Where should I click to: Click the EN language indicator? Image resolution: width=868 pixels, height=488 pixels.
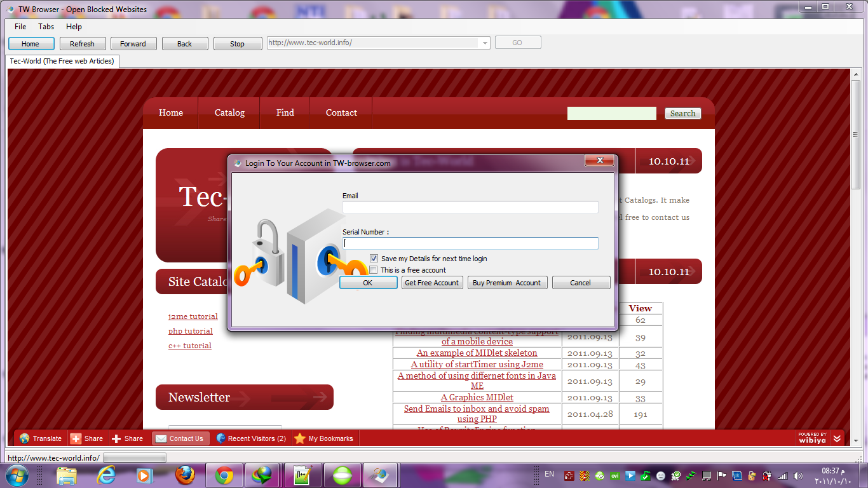pyautogui.click(x=550, y=474)
